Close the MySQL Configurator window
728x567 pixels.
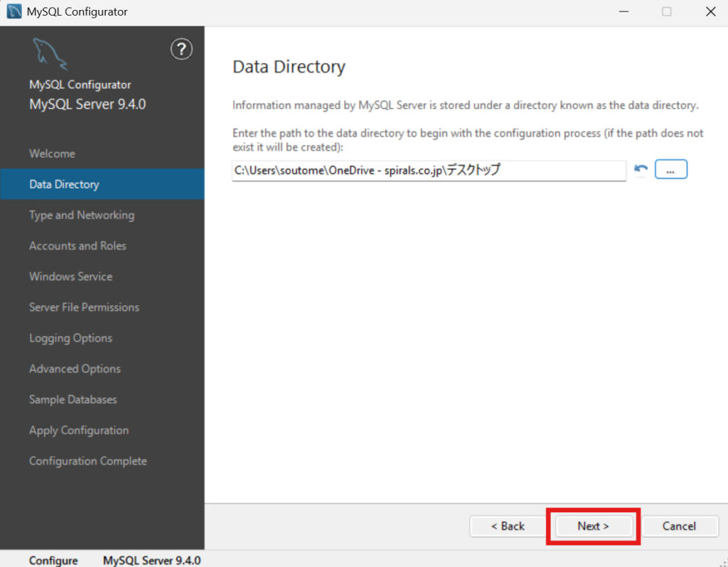[x=710, y=12]
